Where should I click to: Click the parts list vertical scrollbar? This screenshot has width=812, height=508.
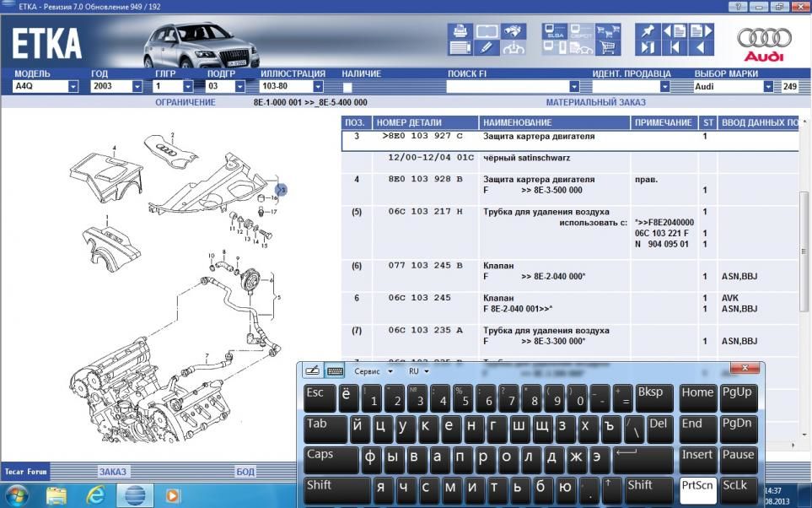tap(804, 251)
